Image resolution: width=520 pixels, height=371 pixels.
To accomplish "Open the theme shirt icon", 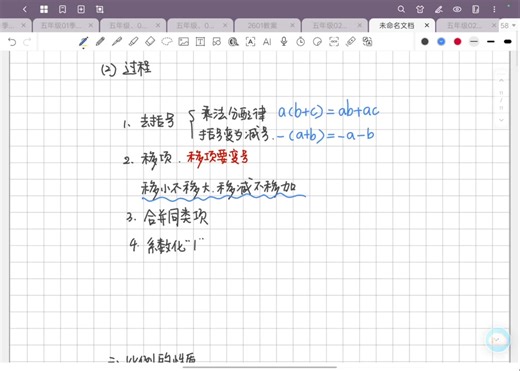I will [420, 9].
